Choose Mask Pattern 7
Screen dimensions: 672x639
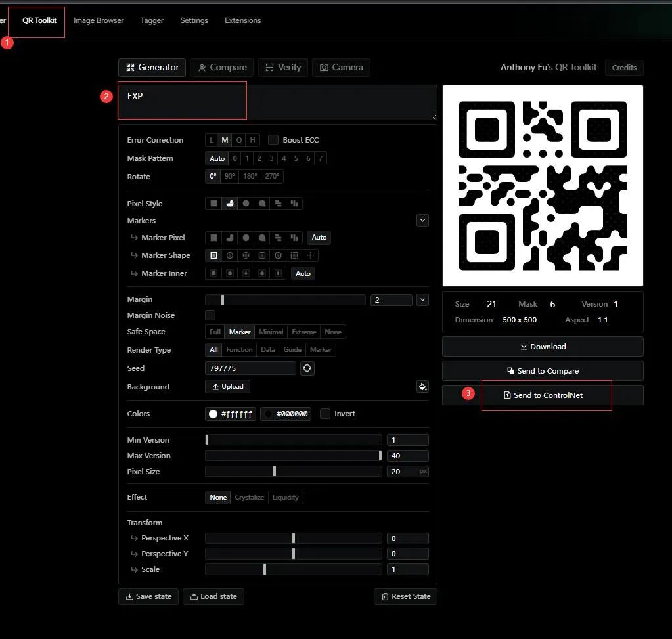[320, 158]
